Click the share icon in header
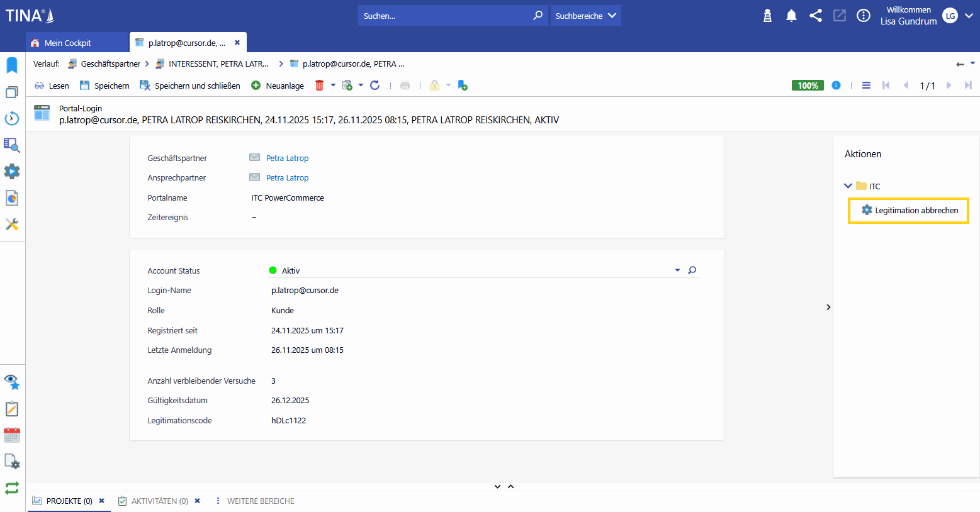The width and height of the screenshot is (980, 512). pyautogui.click(x=815, y=16)
